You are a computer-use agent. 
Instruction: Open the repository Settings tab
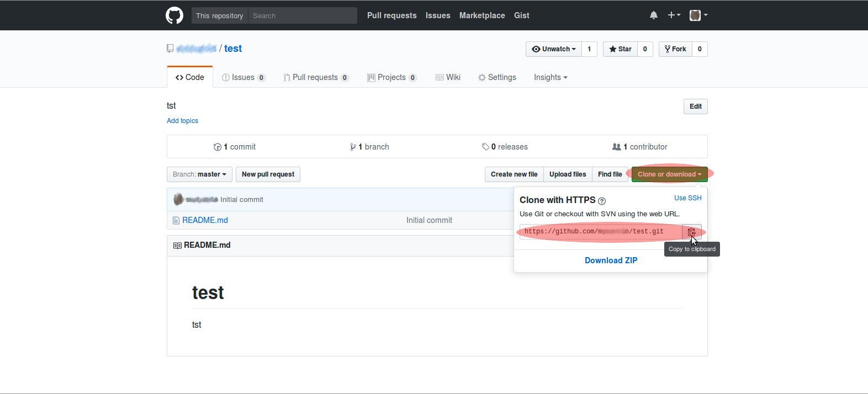(x=497, y=77)
